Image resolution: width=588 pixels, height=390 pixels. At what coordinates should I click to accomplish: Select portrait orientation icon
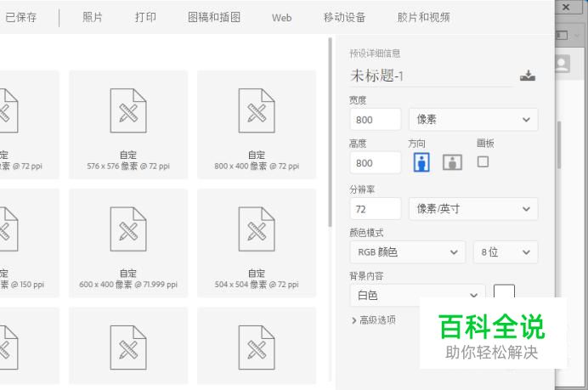(x=421, y=162)
